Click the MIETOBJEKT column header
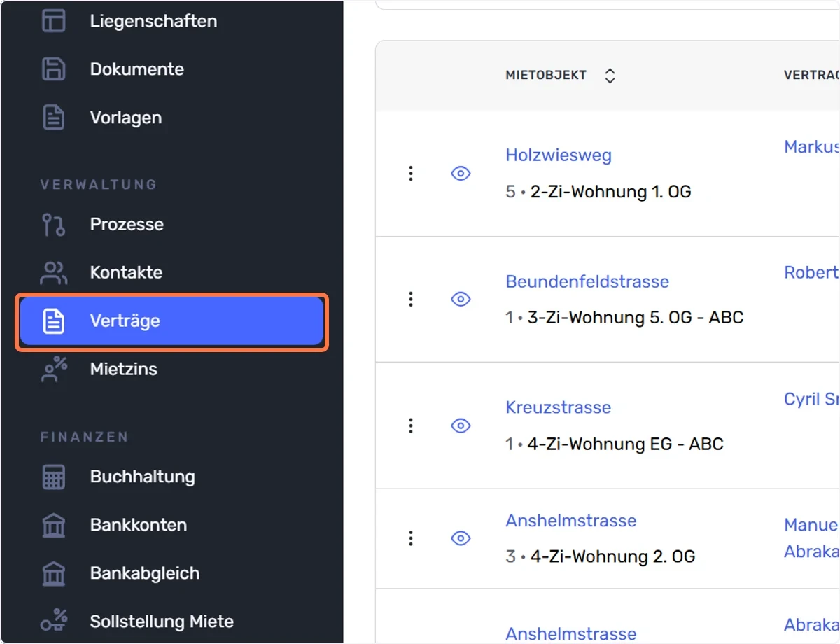The image size is (840, 644). coord(546,76)
